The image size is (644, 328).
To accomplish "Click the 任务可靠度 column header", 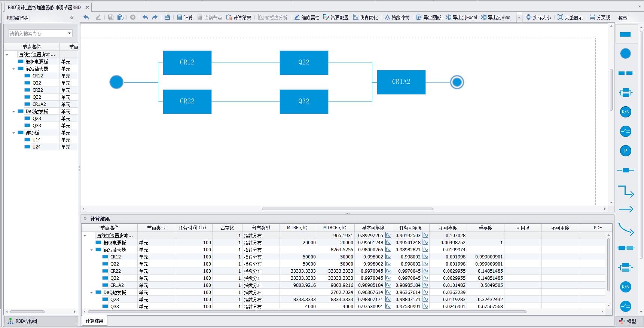I will point(410,228).
